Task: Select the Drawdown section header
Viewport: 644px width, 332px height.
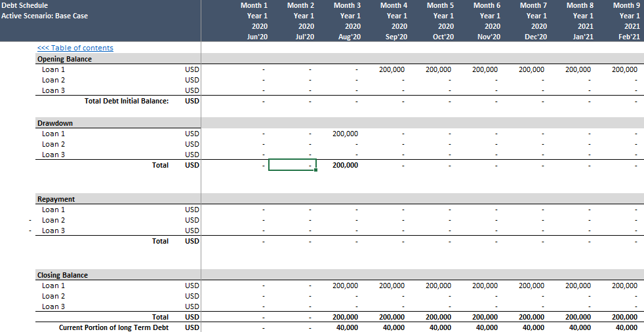Action: [55, 123]
